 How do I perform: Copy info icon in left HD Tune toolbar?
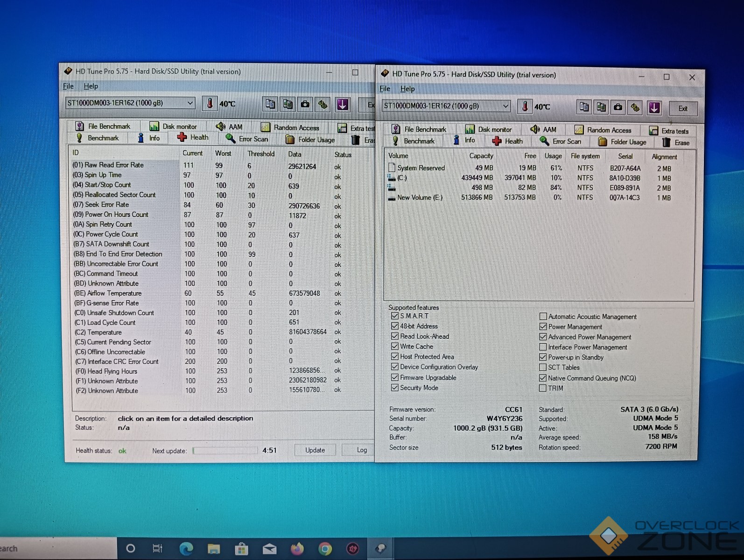point(270,104)
